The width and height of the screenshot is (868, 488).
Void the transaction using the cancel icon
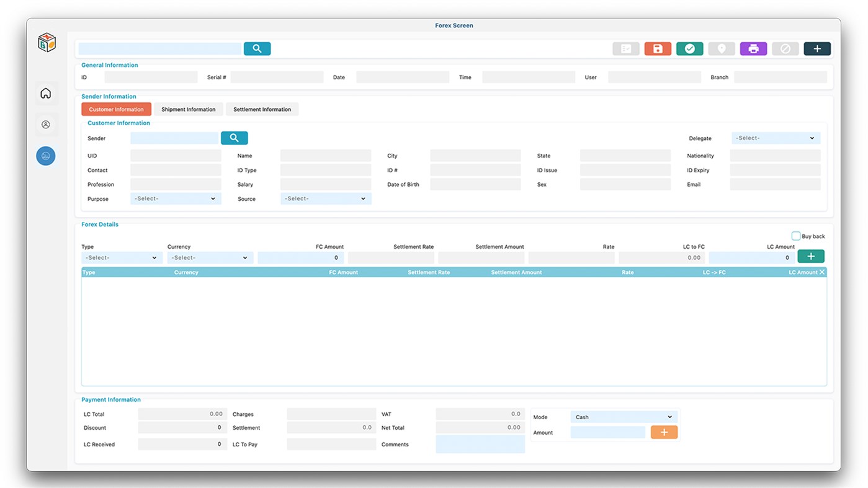[x=785, y=48]
